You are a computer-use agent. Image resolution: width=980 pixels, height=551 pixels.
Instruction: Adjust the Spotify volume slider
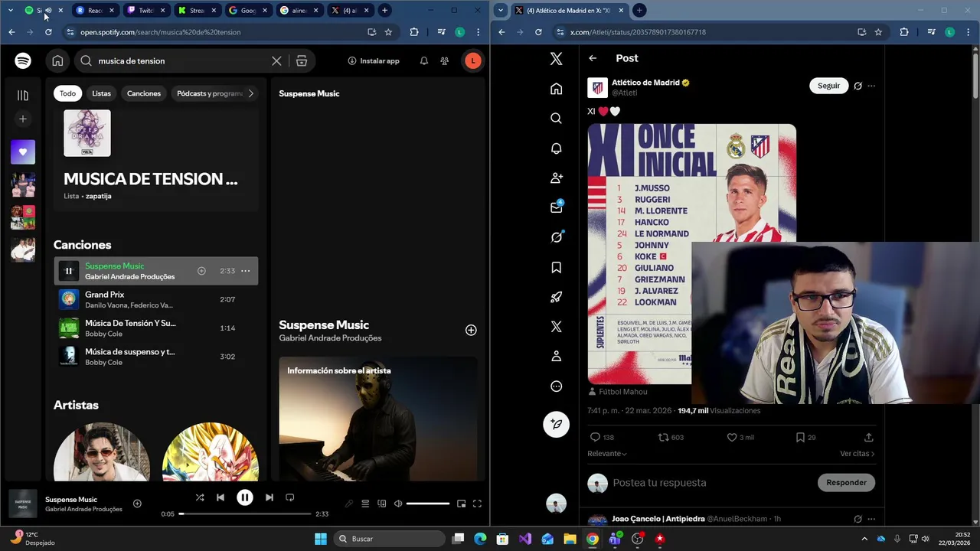(x=428, y=504)
